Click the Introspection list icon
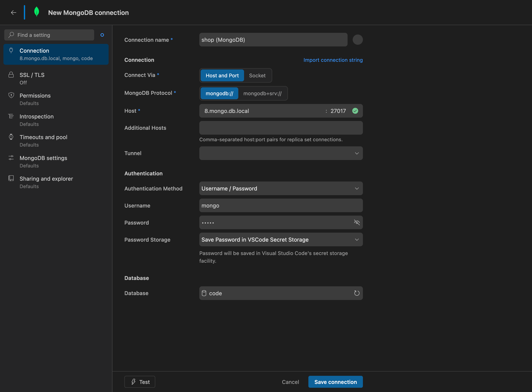The height and width of the screenshot is (392, 532). pyautogui.click(x=11, y=116)
